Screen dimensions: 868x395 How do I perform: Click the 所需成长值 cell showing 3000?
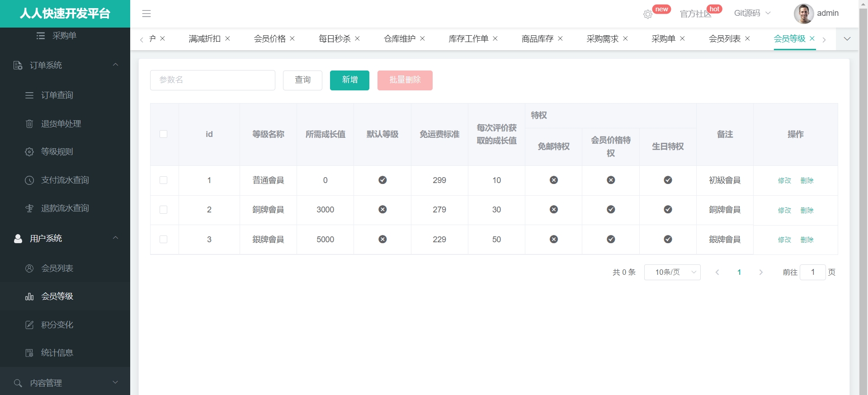coord(325,210)
